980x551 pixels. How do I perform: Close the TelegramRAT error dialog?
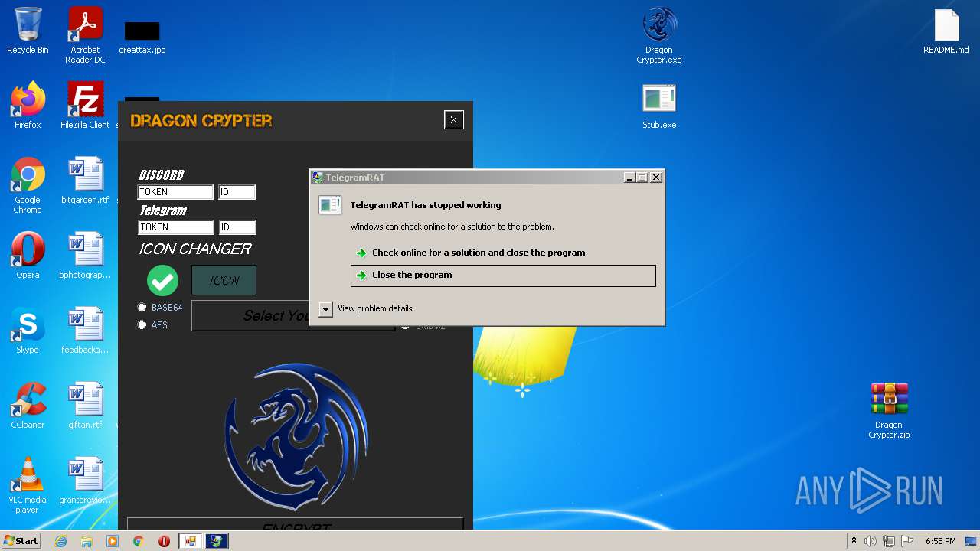pyautogui.click(x=656, y=178)
